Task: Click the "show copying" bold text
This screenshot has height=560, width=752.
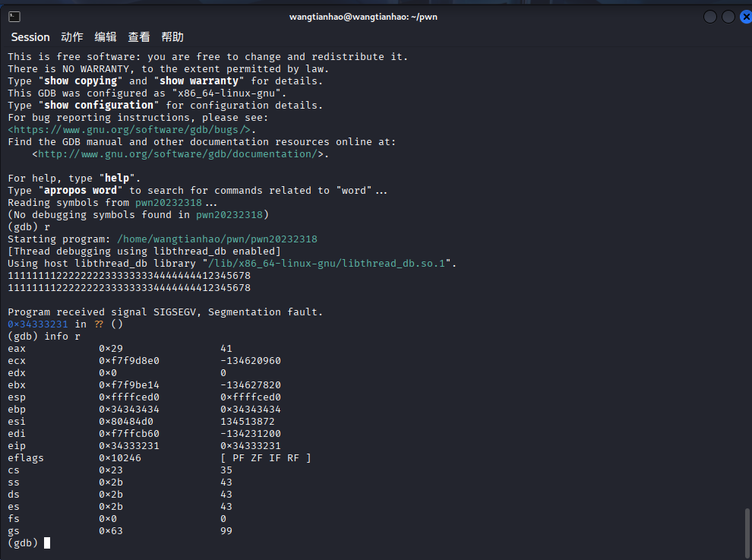Action: 81,81
